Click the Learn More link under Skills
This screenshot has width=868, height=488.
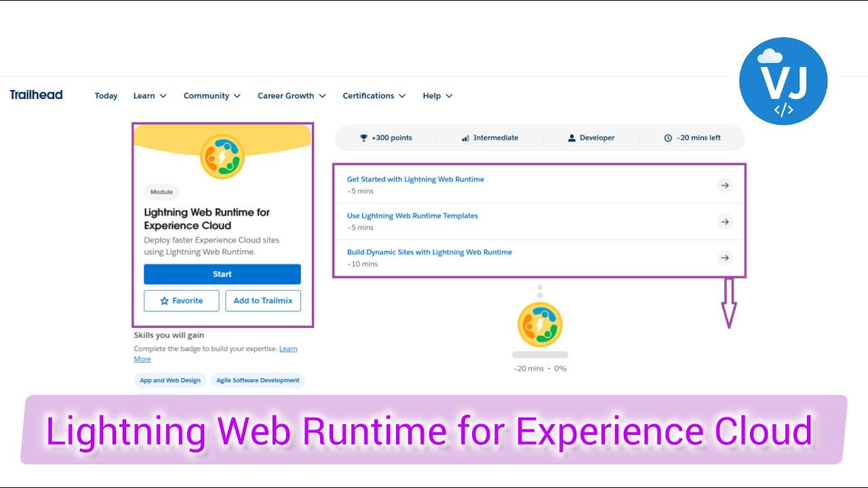[288, 349]
